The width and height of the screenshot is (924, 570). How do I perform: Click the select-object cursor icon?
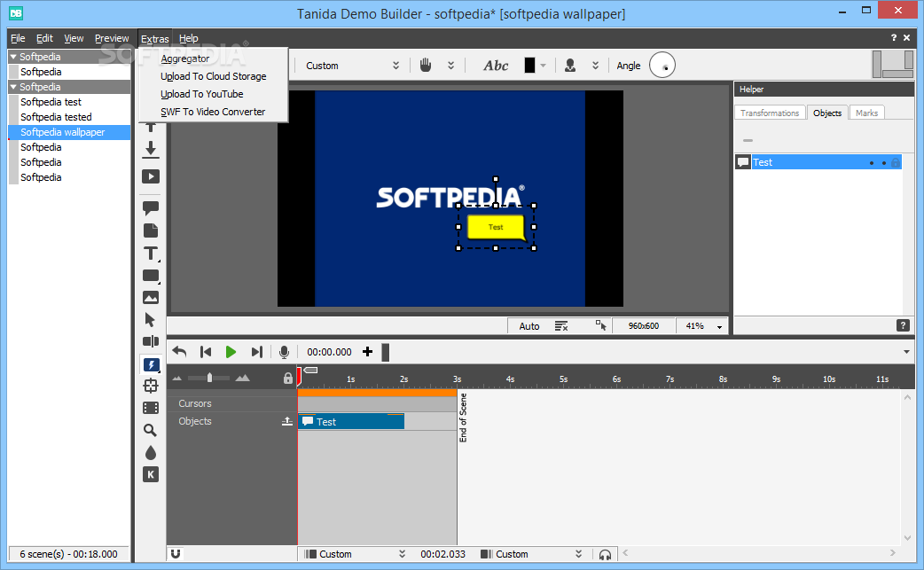(x=601, y=325)
